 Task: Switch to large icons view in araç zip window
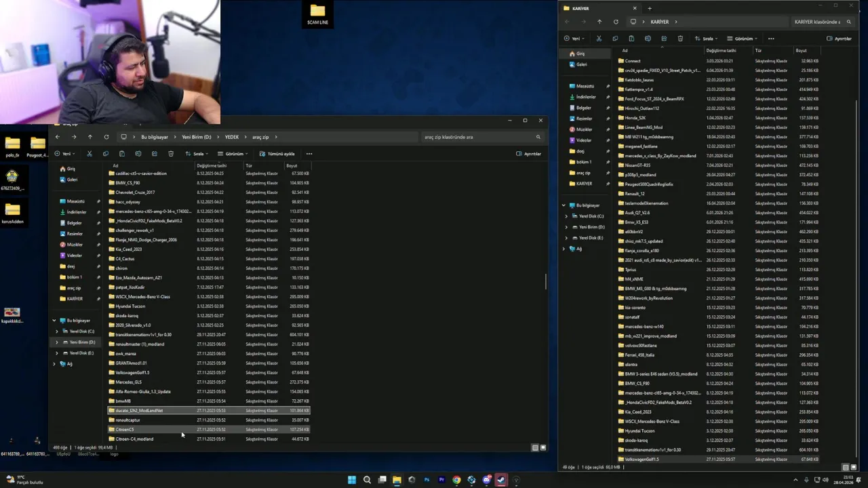click(x=542, y=447)
